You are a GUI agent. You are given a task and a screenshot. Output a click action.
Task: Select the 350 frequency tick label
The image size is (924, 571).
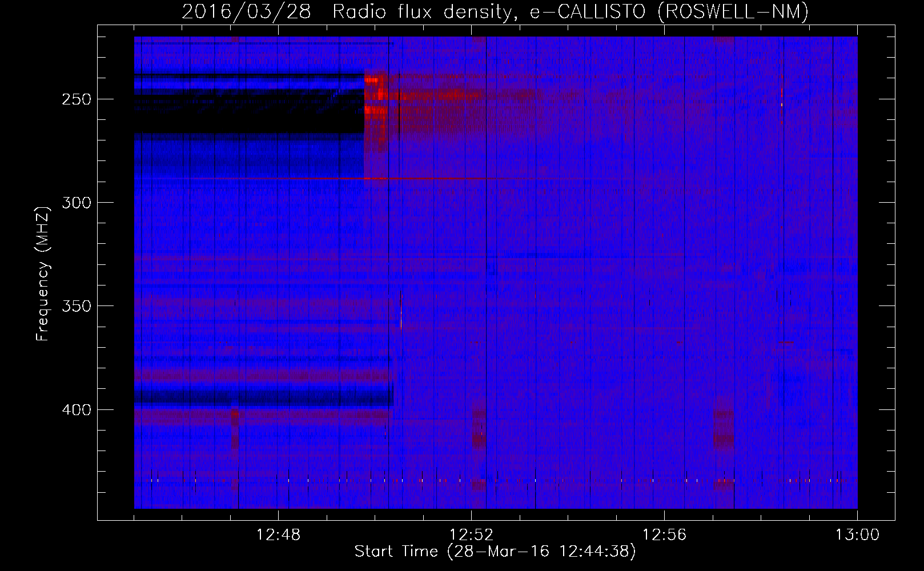[77, 306]
